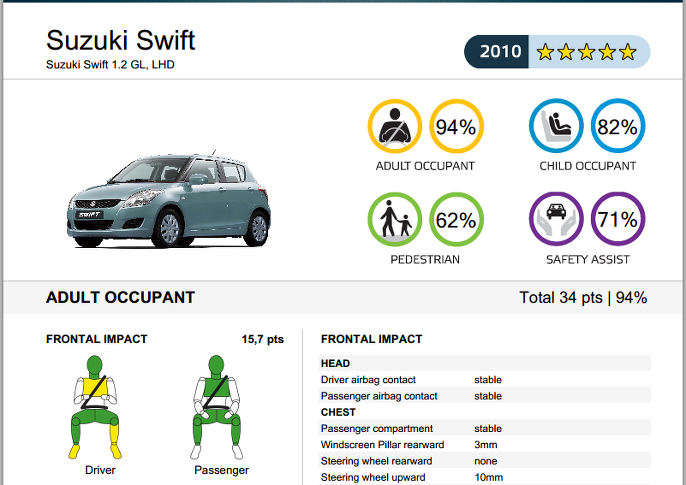Select the 71% safety assist circle
The height and width of the screenshot is (485, 686).
[x=618, y=219]
